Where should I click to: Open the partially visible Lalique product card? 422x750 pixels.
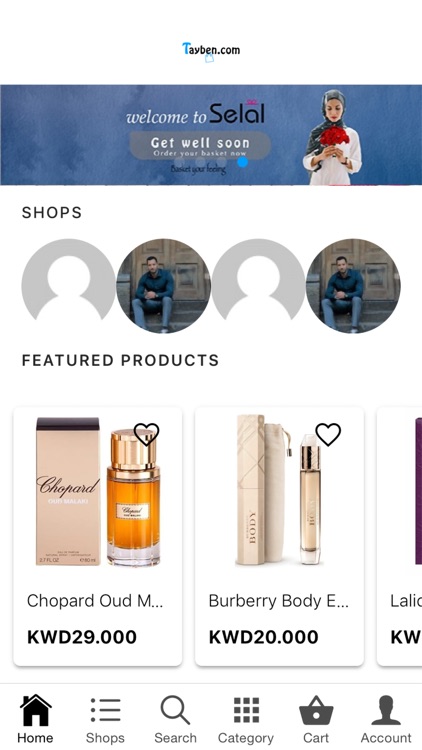400,536
